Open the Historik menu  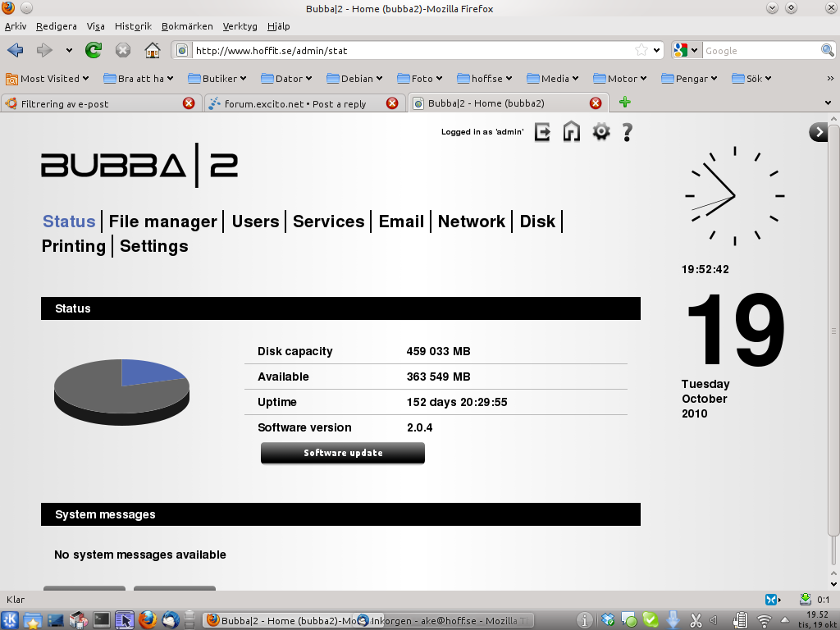134,26
